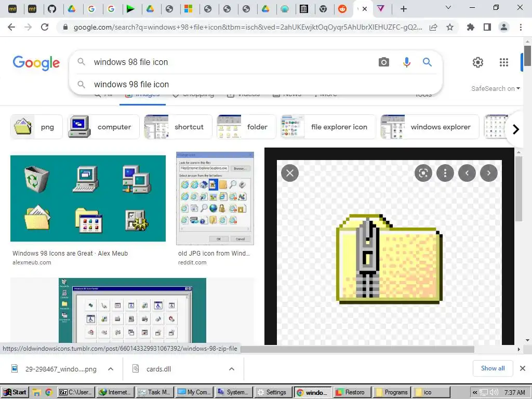532x399 pixels.
Task: Open the cards.dll download
Action: [152, 369]
